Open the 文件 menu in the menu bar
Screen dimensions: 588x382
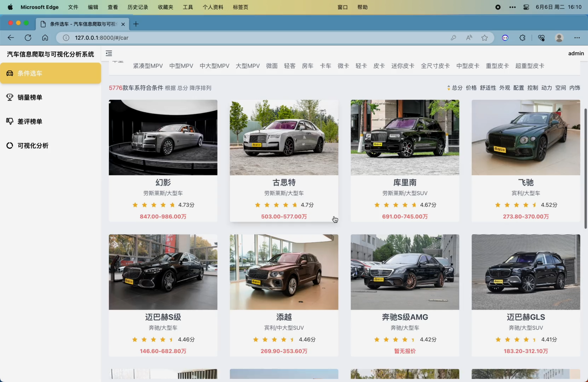[73, 7]
